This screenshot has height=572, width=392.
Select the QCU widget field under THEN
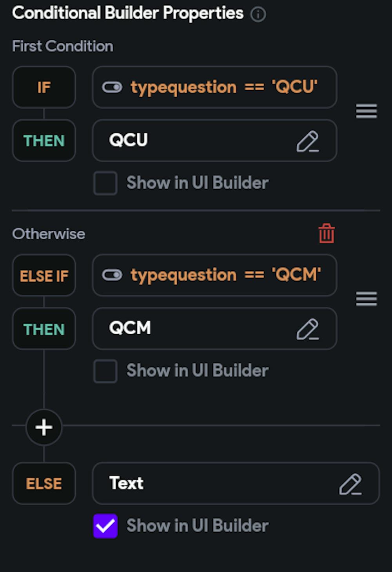214,140
